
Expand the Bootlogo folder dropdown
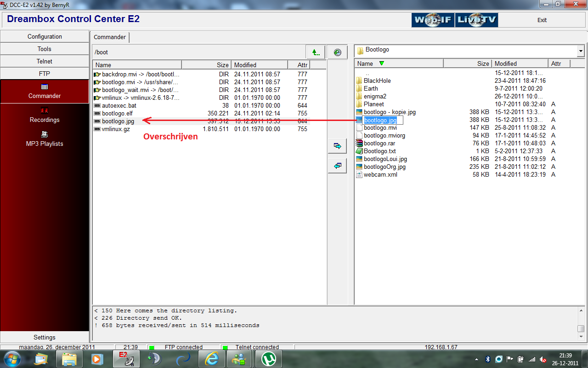point(581,51)
